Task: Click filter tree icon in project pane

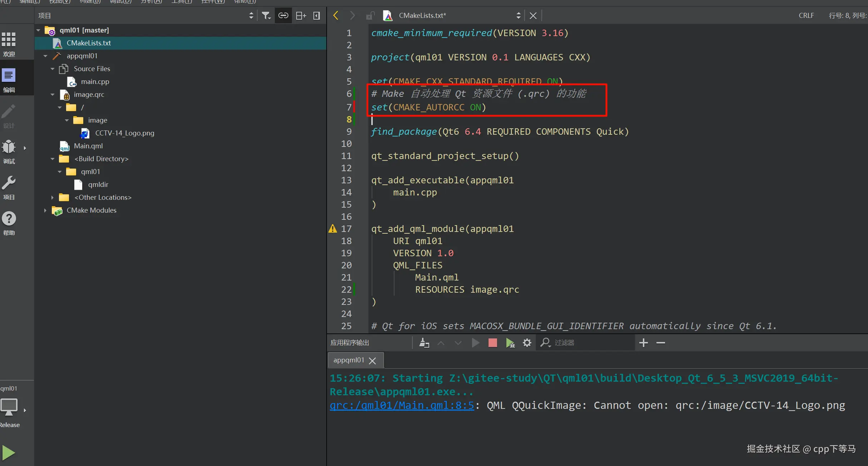Action: pos(266,16)
